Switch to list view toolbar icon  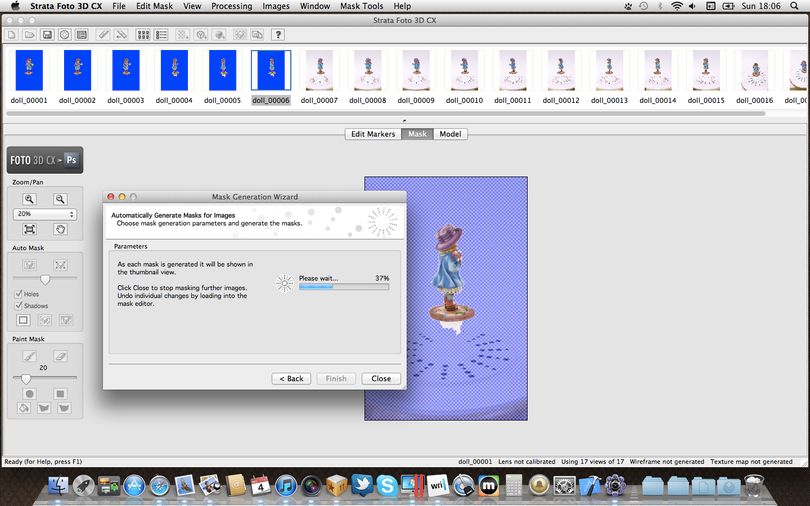(162, 35)
